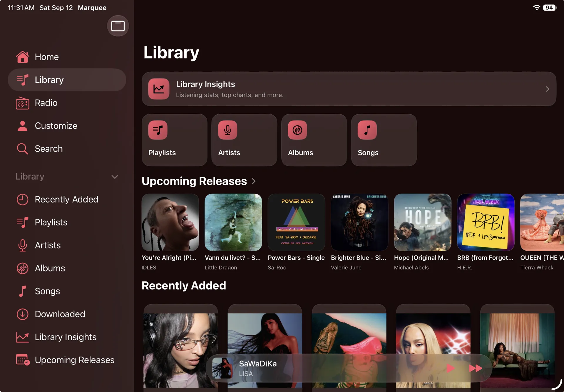Screen dimensions: 564x392
Task: Click the sidebar Artists microphone icon
Action: pyautogui.click(x=22, y=245)
